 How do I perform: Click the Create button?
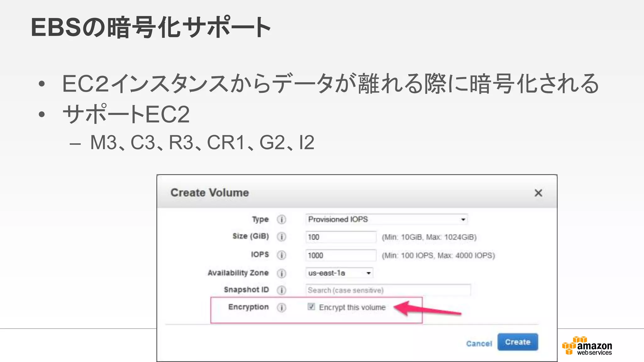point(518,342)
